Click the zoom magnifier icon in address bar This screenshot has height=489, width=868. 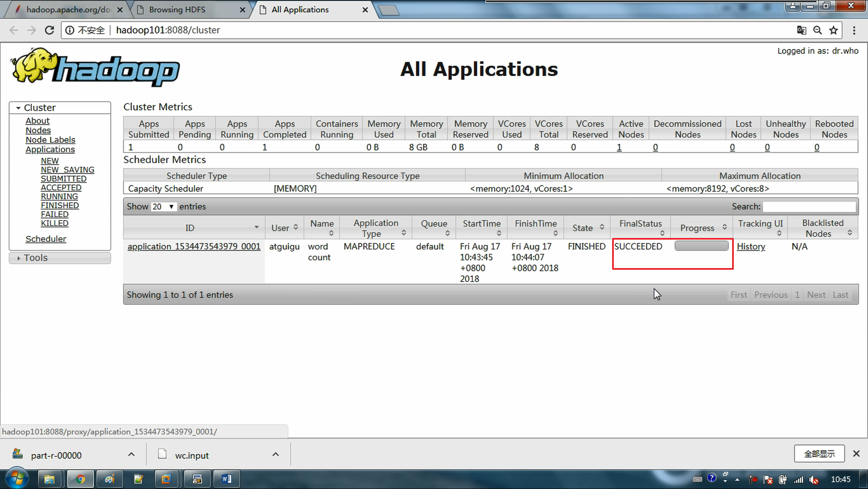(817, 30)
